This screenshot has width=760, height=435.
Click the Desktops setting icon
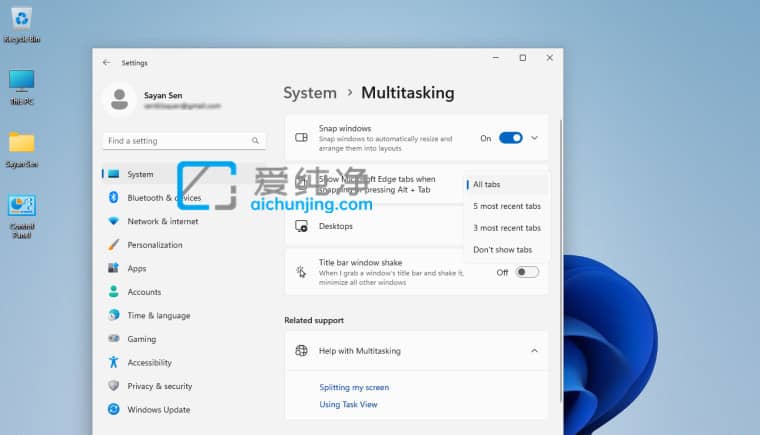pyautogui.click(x=301, y=226)
